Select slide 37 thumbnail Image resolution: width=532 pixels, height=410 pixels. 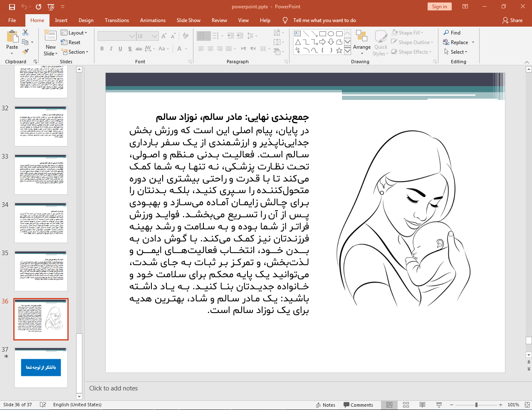(x=41, y=368)
